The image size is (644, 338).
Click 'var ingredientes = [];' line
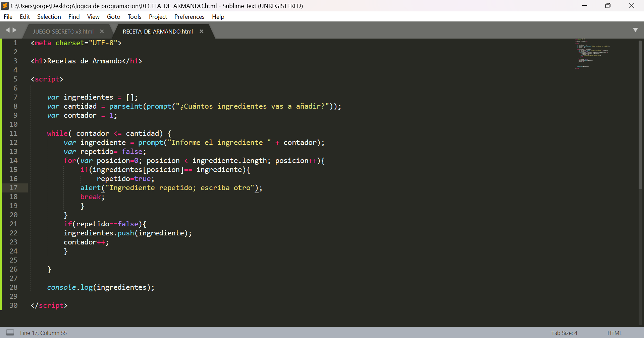point(93,97)
